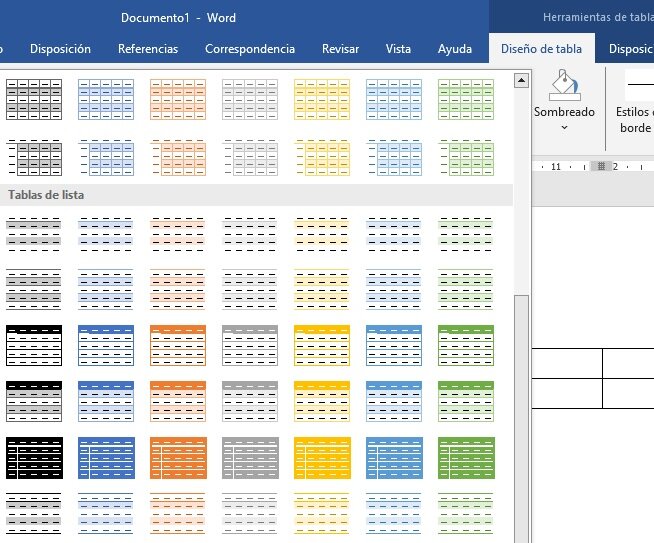
Task: Open the Vista ribbon tab
Action: point(398,49)
